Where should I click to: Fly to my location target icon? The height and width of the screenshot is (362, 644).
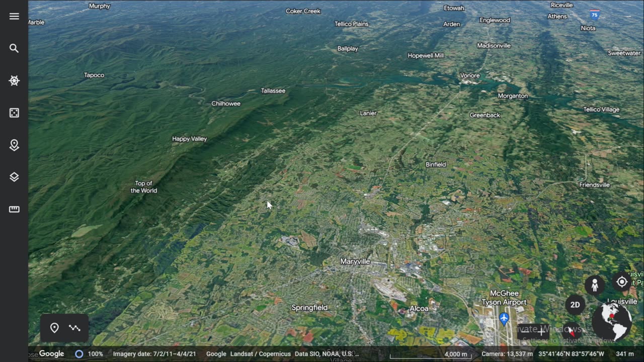click(622, 282)
